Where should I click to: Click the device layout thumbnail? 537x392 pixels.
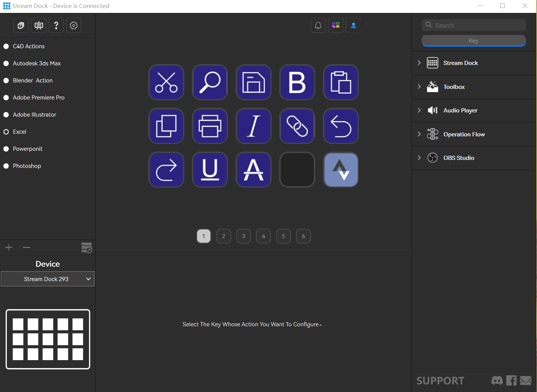coord(48,339)
